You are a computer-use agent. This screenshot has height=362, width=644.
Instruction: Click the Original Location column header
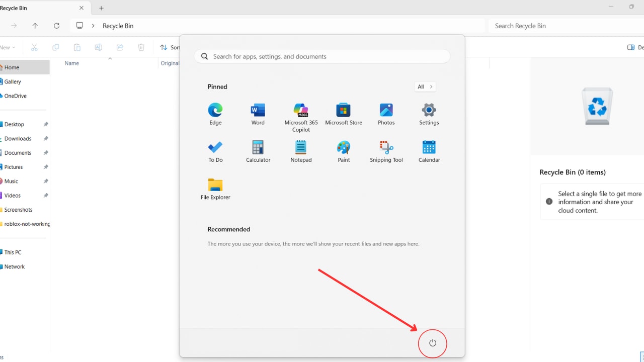click(x=170, y=63)
